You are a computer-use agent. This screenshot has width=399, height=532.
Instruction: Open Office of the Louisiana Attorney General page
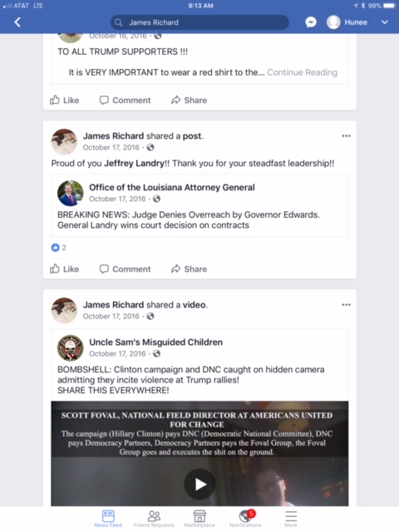coord(172,187)
